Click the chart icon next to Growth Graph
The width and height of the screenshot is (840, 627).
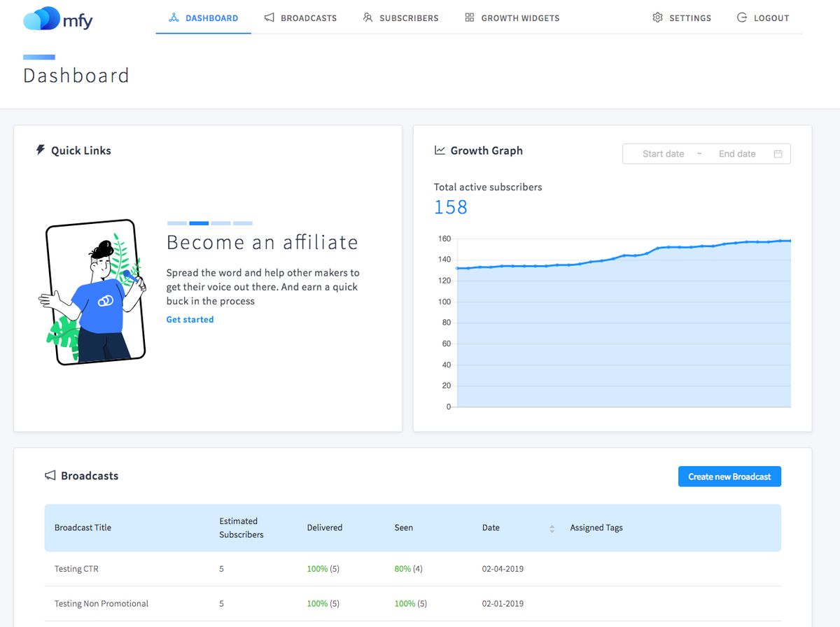click(440, 150)
